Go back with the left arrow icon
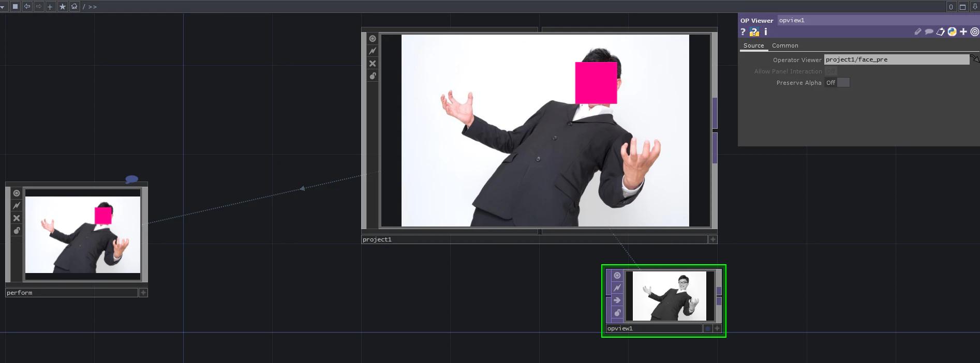This screenshot has height=363, width=980. [x=27, y=7]
